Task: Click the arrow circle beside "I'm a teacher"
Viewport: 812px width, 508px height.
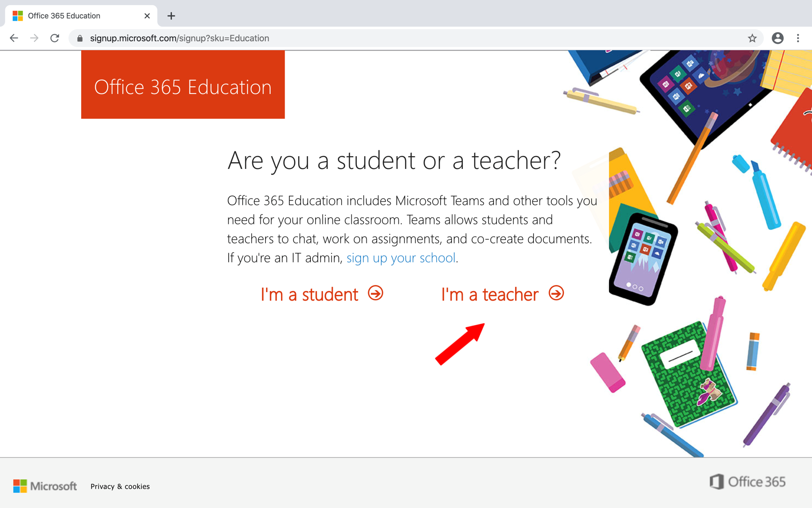Action: [x=556, y=294]
